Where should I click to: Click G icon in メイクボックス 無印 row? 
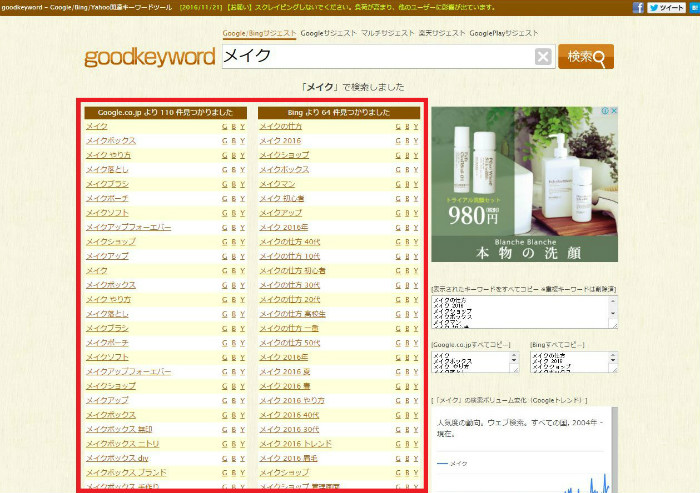(225, 430)
